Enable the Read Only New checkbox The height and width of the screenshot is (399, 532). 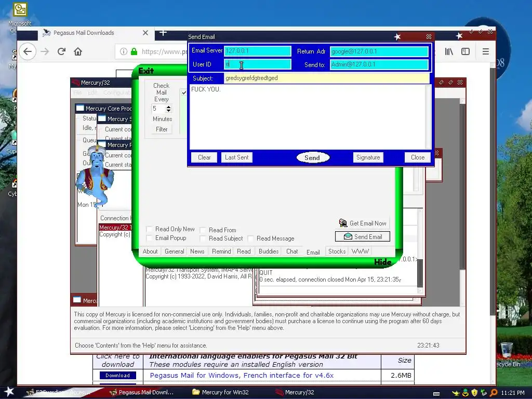click(x=149, y=229)
